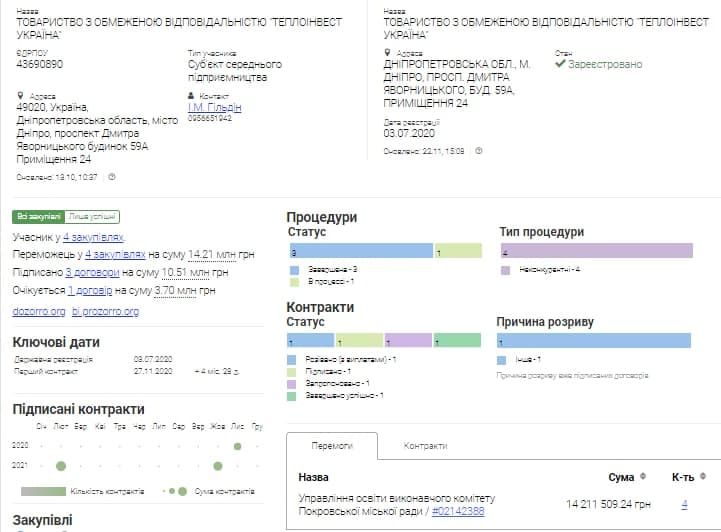Click purple 'Неконкурентні' procedure type bar
The image size is (721, 532).
coord(596,251)
